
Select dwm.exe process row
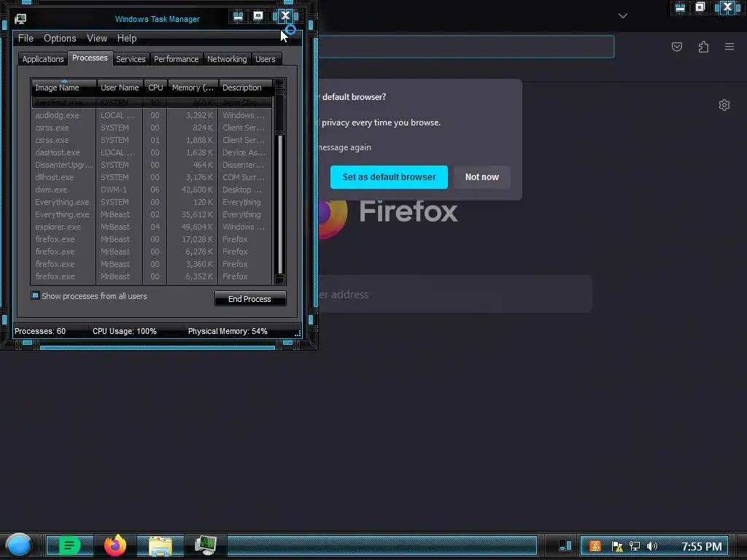pos(152,190)
